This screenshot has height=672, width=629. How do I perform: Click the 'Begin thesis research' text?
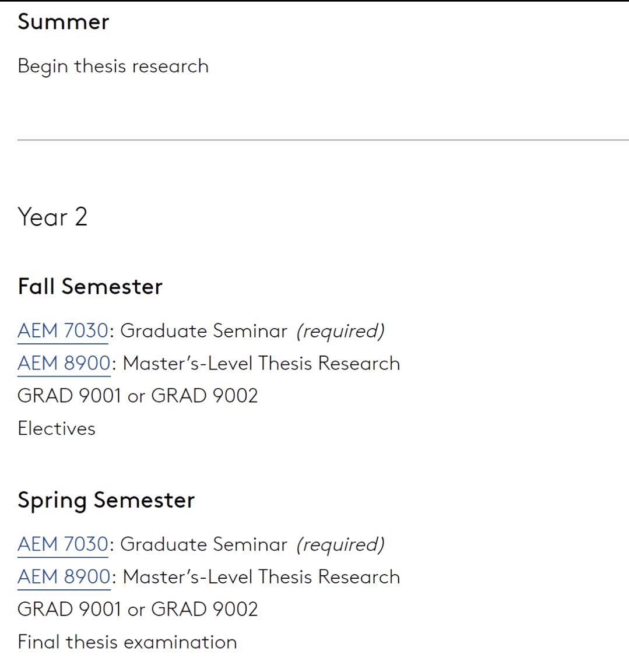coord(113,66)
